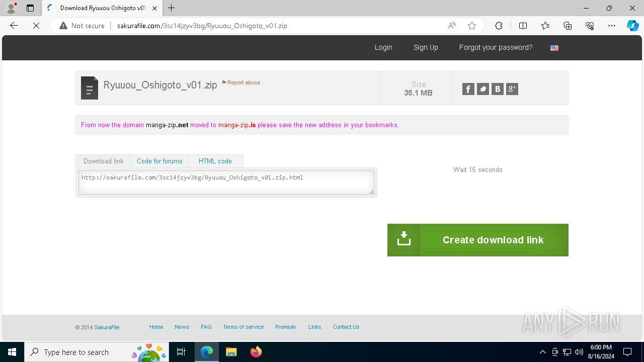
Task: Open Tab actions menu icon
Action: (30, 8)
